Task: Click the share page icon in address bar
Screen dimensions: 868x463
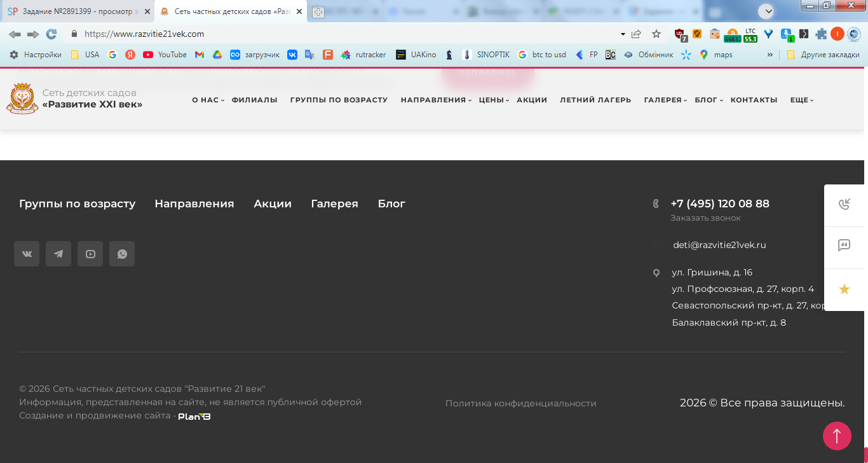Action: point(636,34)
